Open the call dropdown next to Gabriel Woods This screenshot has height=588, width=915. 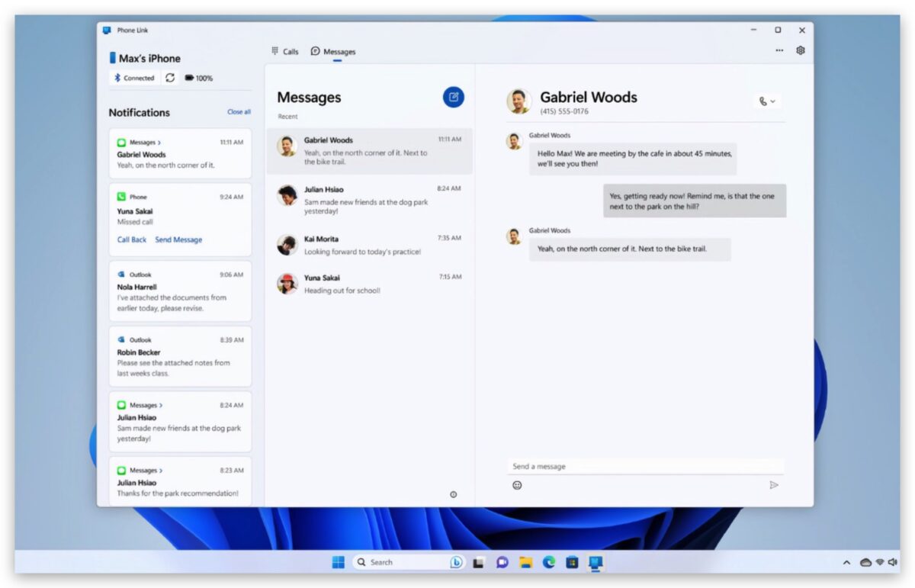[x=767, y=101]
